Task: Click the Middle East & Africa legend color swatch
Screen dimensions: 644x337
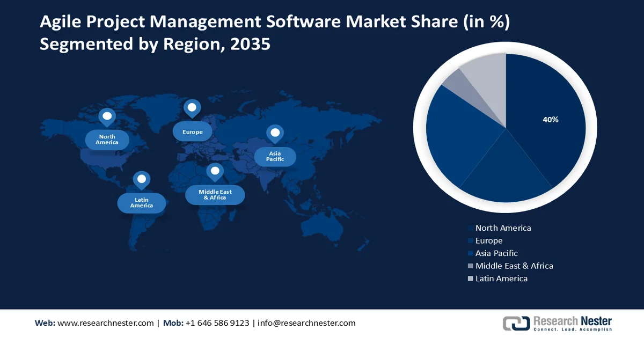Action: tap(471, 266)
